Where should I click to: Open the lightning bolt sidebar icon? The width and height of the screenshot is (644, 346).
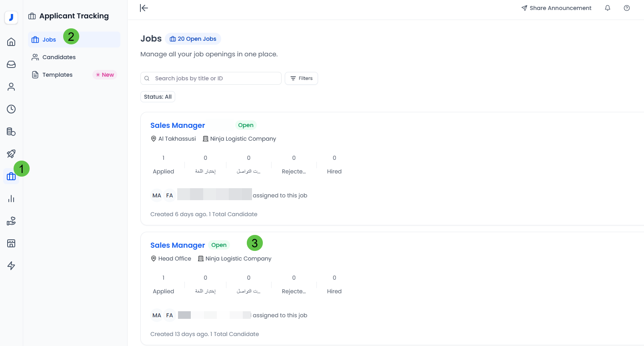tap(11, 266)
